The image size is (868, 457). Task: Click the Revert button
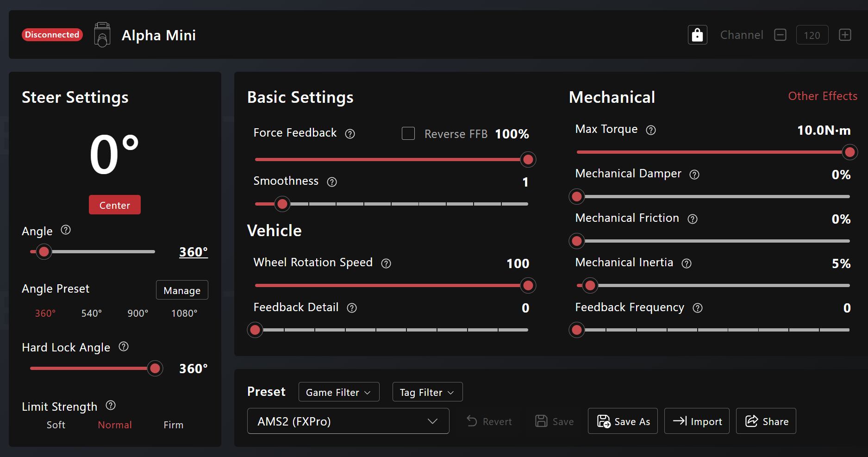coord(489,421)
